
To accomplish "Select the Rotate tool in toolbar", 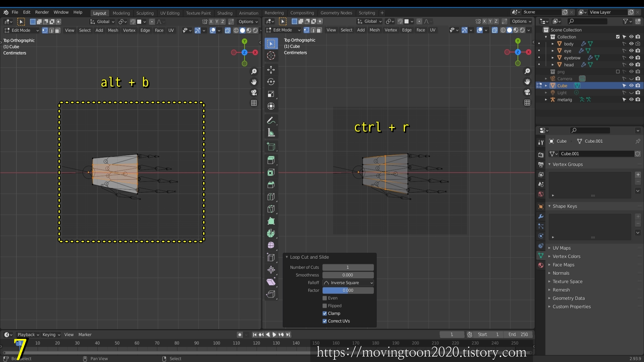I will tap(271, 82).
